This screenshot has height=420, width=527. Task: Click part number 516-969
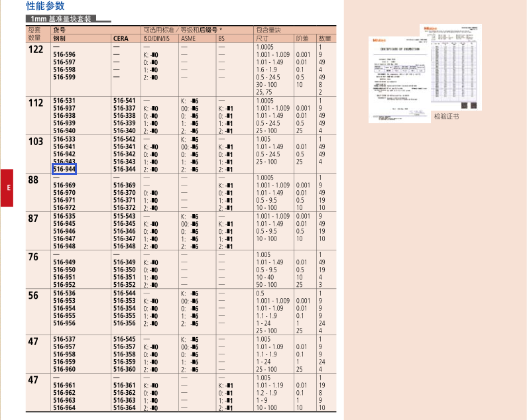coord(64,185)
